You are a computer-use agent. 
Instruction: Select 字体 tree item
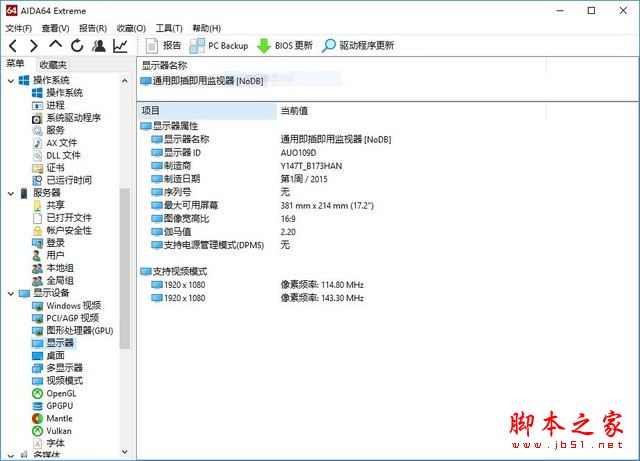(48, 443)
